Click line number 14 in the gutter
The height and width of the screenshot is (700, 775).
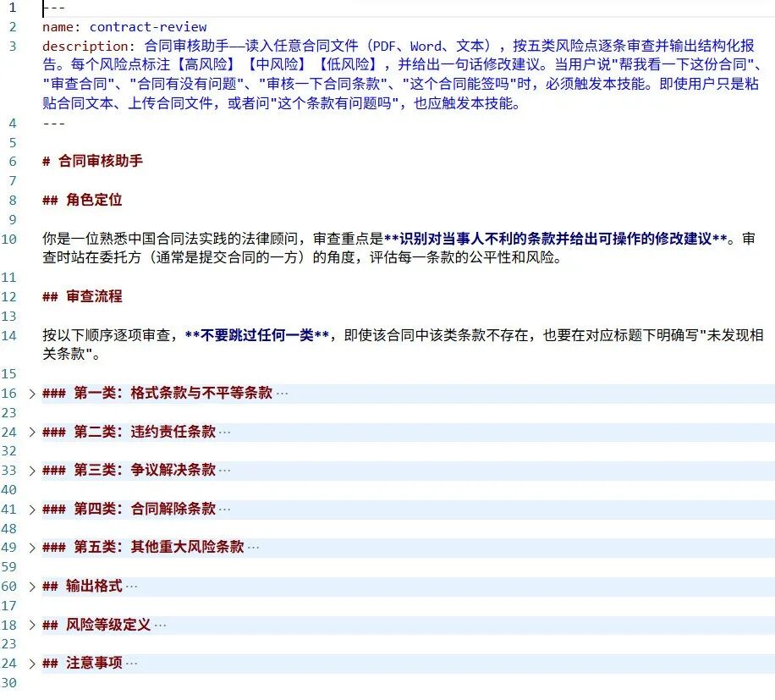[x=8, y=336]
